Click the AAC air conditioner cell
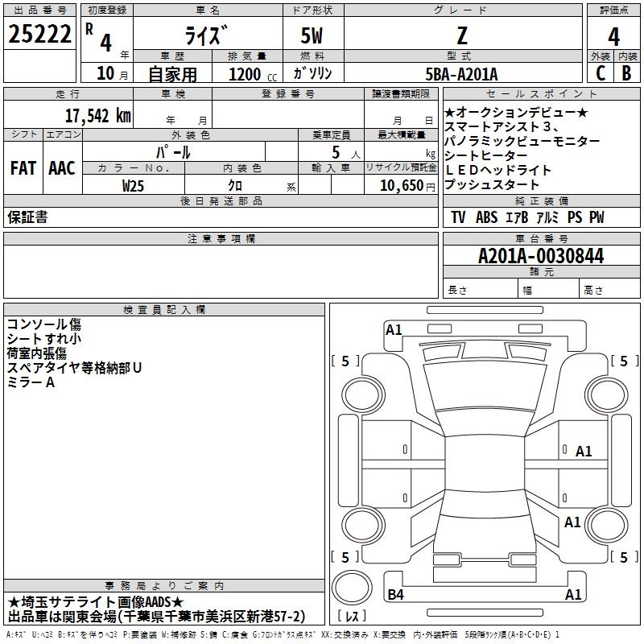Screen dimensions: 644x644 62,168
